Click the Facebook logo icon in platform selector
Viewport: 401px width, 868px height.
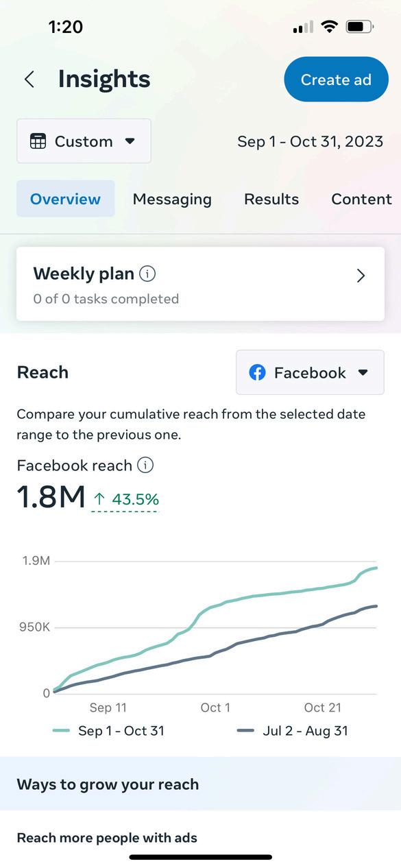(257, 372)
